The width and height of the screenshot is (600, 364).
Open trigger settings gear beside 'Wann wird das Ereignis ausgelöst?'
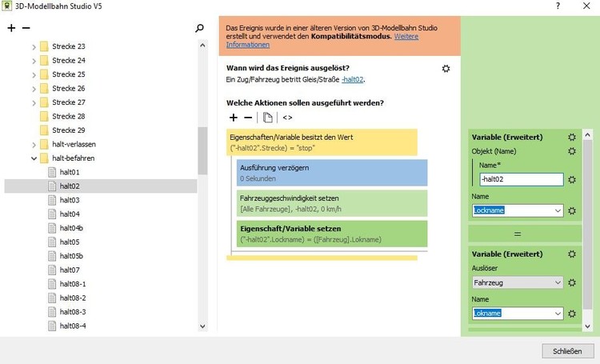coord(446,69)
